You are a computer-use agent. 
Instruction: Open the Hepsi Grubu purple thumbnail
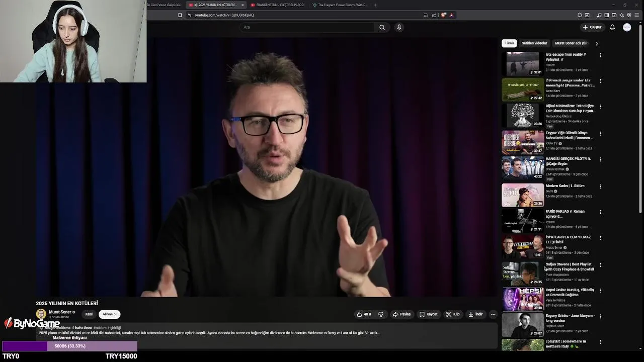(523, 299)
